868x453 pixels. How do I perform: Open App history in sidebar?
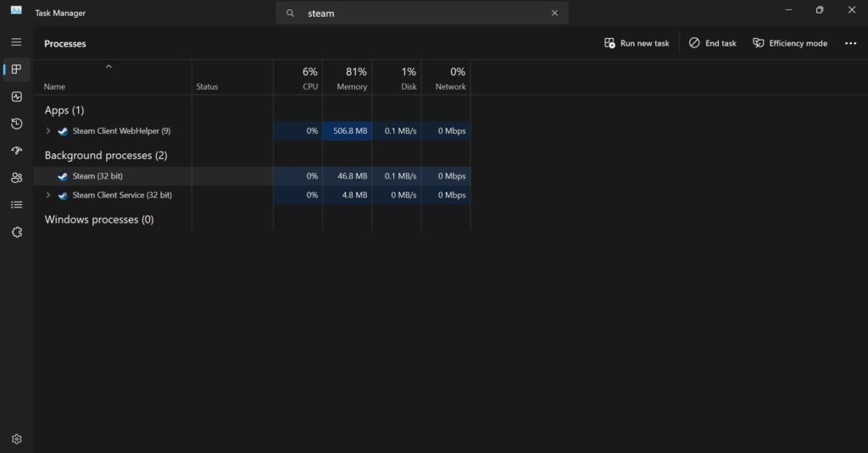[x=16, y=124]
